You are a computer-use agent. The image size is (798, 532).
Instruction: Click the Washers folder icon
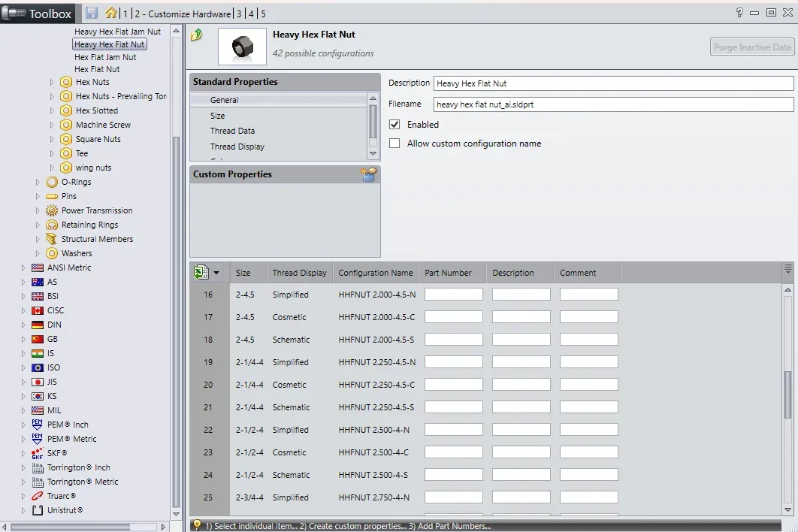pyautogui.click(x=52, y=253)
